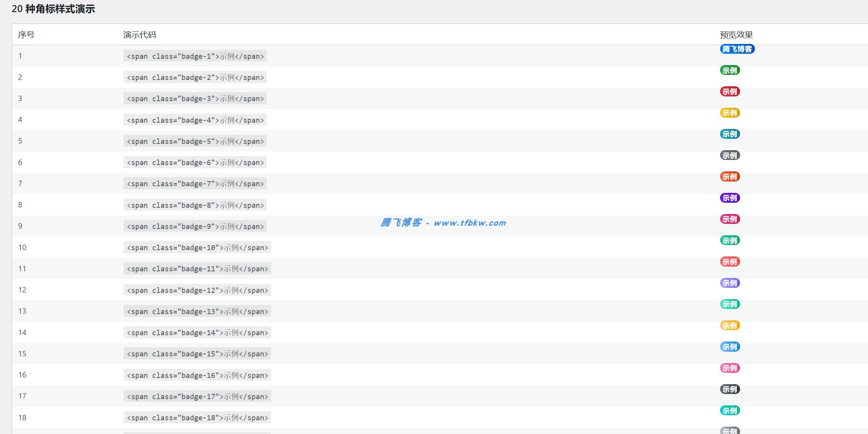The height and width of the screenshot is (434, 868).
Task: Click the yellow badge in row 4
Action: point(729,113)
